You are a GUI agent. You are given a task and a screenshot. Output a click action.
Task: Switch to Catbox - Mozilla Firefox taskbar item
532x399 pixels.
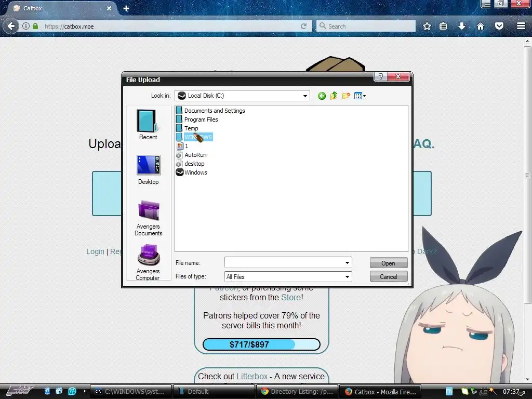(x=380, y=392)
